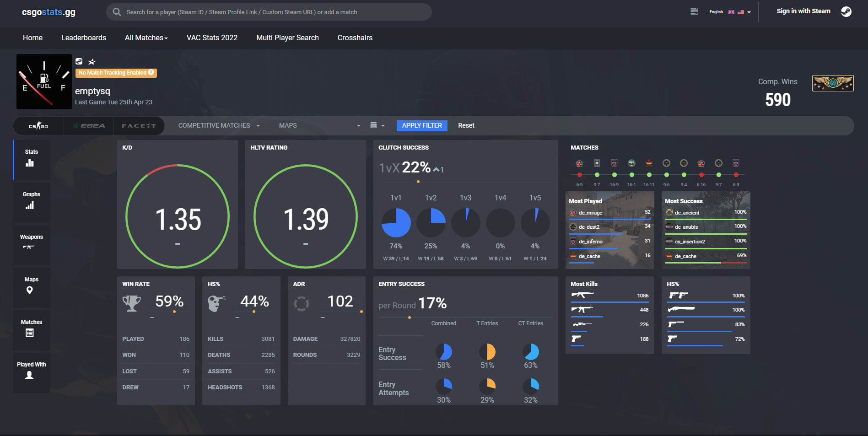Viewport: 868px width, 436px height.
Task: Click the 1086 kills AK-47 progress bar
Action: 610,302
